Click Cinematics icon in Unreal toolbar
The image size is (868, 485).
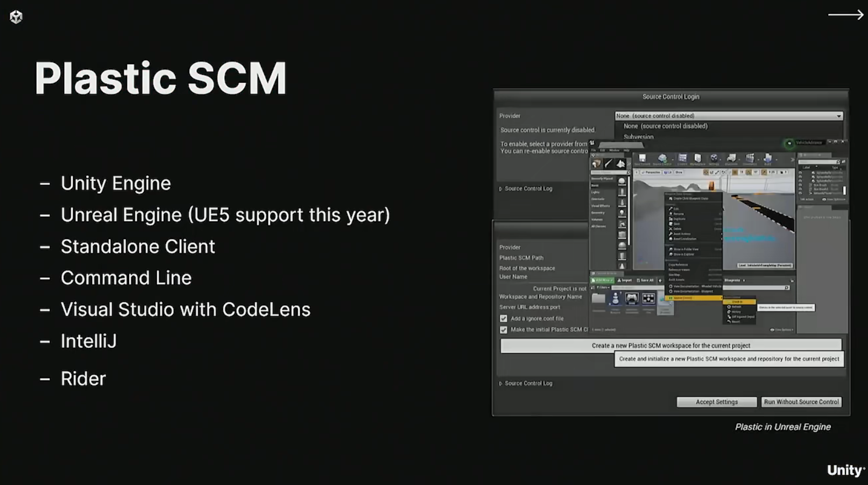[x=750, y=159]
